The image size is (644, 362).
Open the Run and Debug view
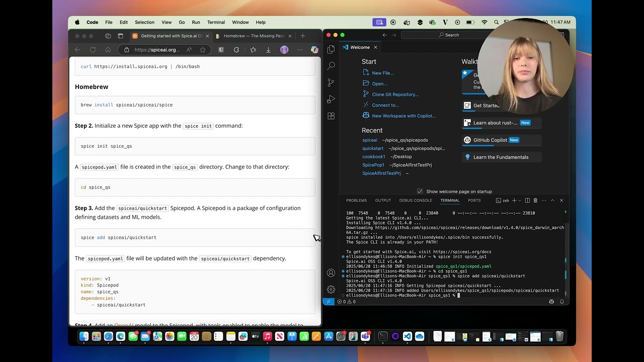[331, 99]
